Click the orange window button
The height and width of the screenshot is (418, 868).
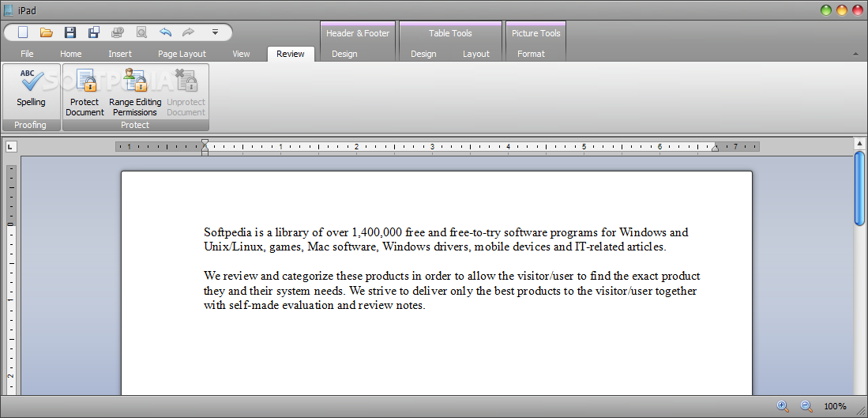point(842,10)
